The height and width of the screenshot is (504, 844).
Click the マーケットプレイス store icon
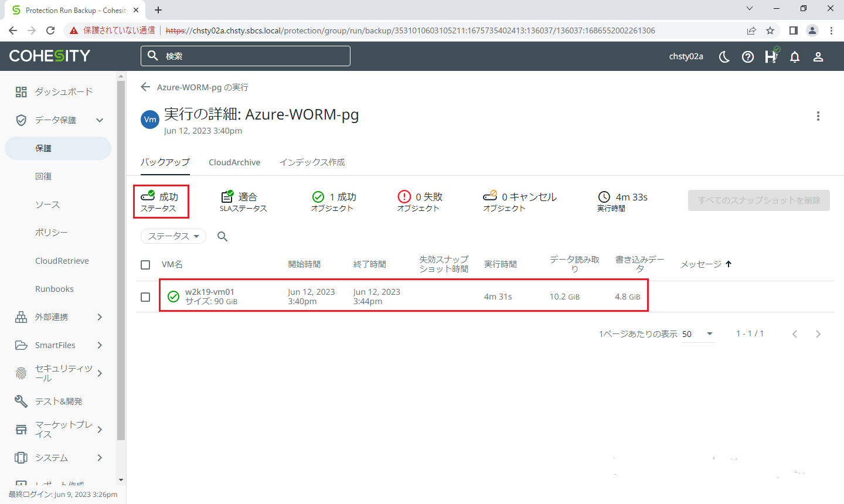click(21, 430)
